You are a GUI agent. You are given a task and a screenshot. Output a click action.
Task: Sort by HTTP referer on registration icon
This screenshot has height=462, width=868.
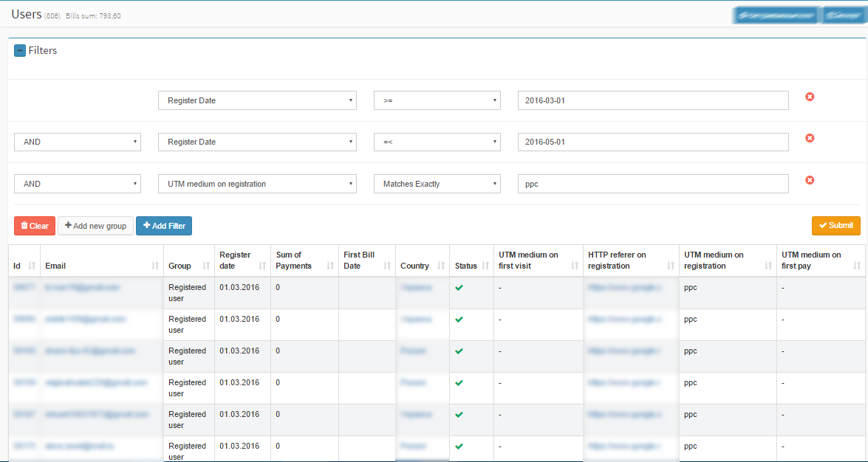pyautogui.click(x=671, y=266)
